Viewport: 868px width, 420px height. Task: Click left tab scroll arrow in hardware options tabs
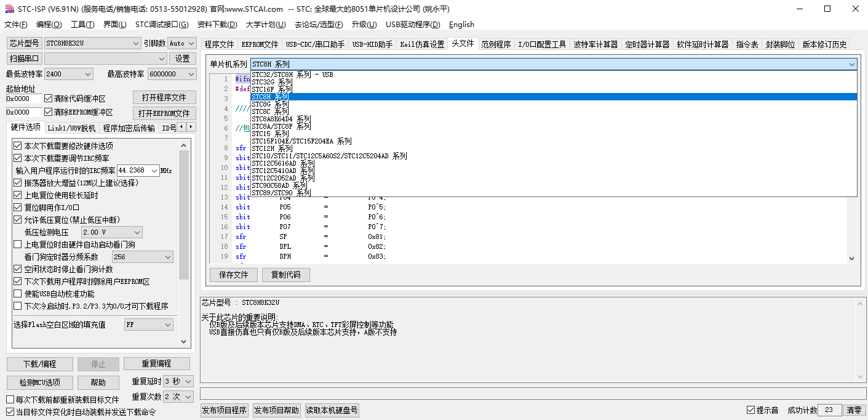(x=182, y=127)
